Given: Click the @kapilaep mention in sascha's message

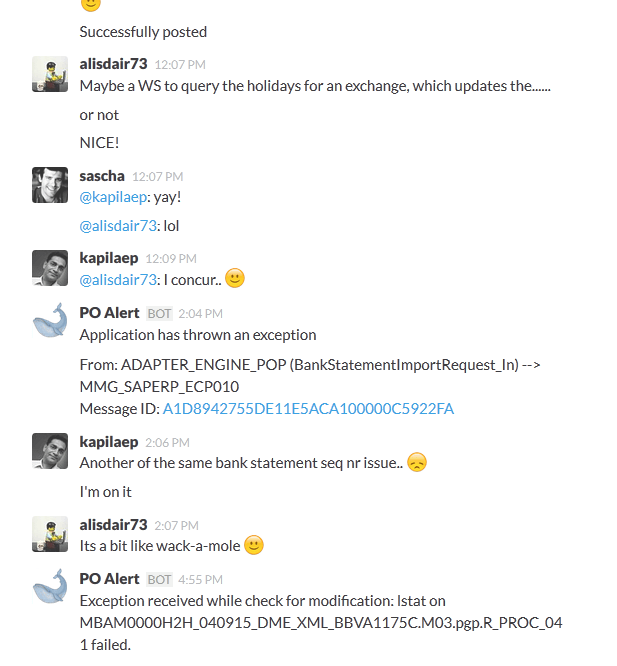Looking at the screenshot, I should (x=113, y=197).
